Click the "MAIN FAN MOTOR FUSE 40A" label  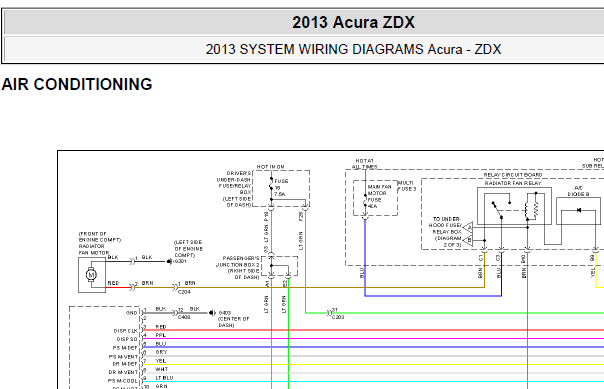coord(379,196)
